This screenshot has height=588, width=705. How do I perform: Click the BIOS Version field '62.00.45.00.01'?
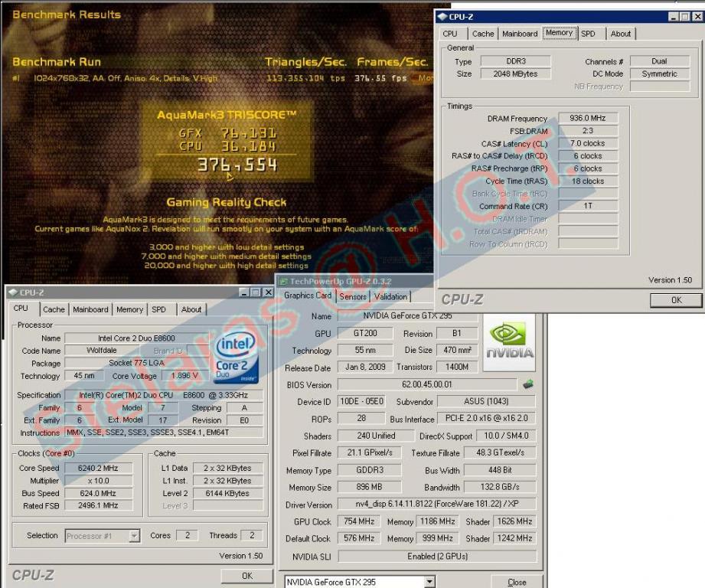tap(427, 384)
